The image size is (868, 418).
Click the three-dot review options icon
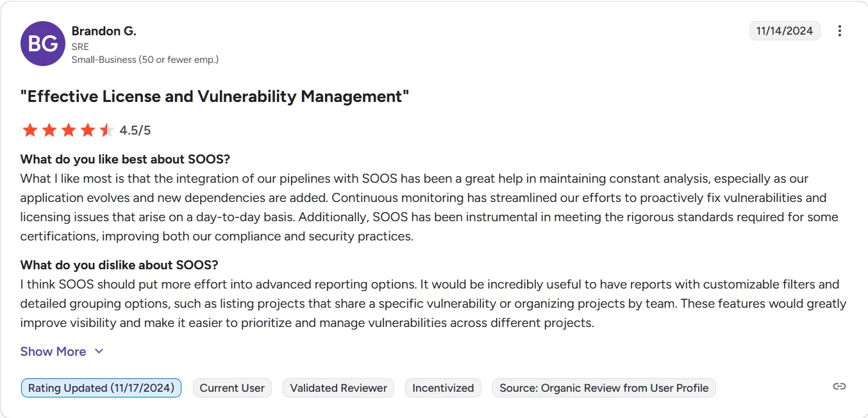tap(840, 30)
